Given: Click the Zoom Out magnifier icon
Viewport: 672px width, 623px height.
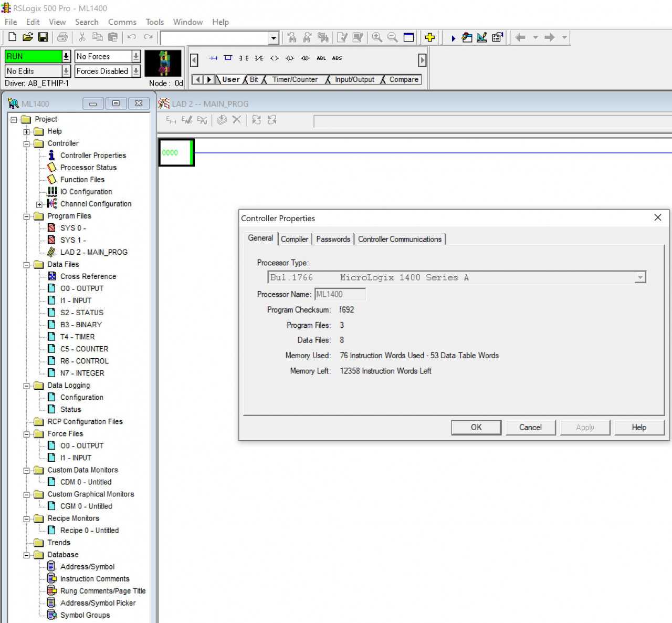Looking at the screenshot, I should [393, 37].
